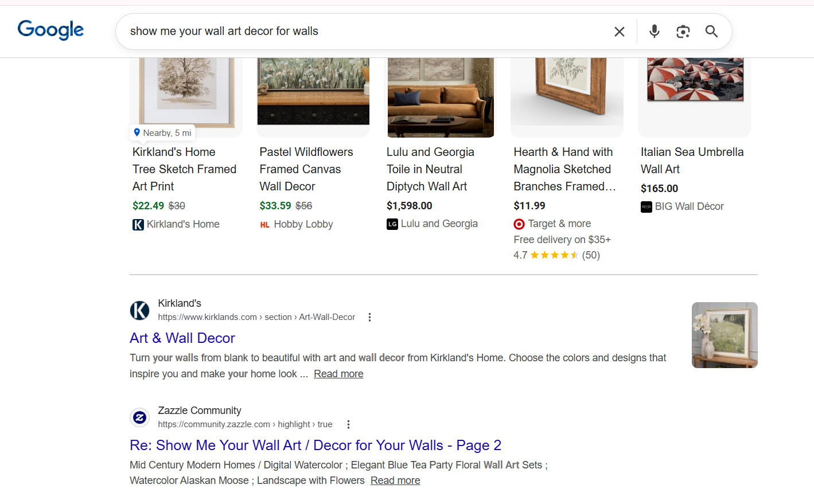Click the kirklands.com URL breadcrumb
The height and width of the screenshot is (504, 814).
pos(256,317)
